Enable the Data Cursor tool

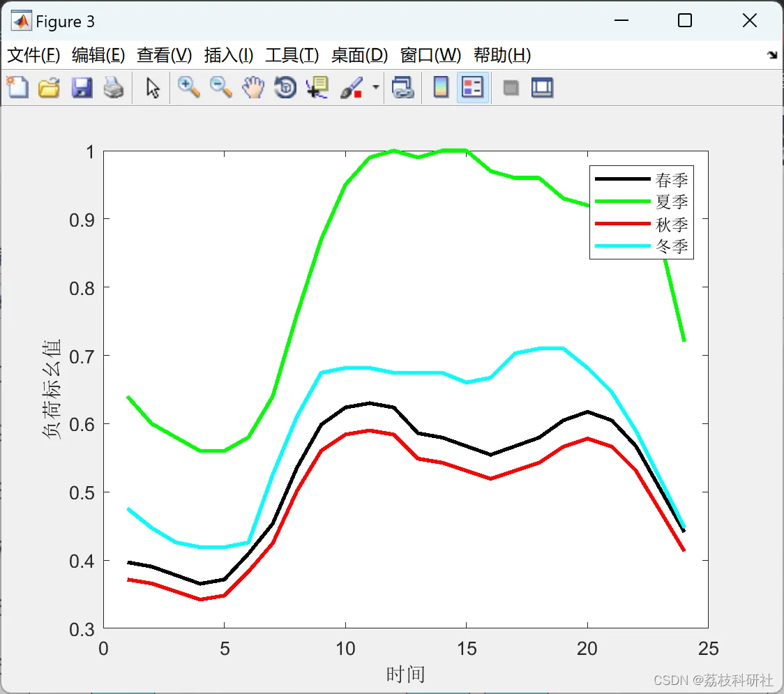tap(317, 87)
